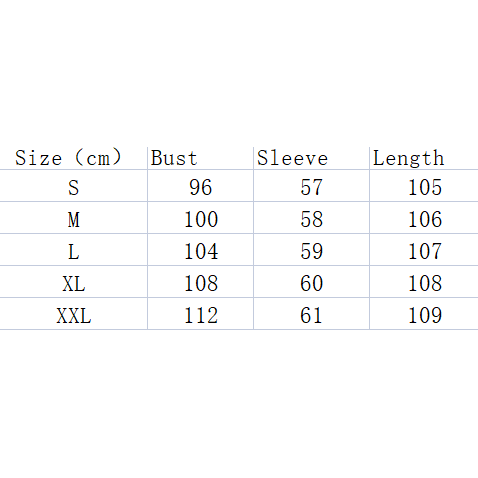Select the Bust column header

(200, 158)
